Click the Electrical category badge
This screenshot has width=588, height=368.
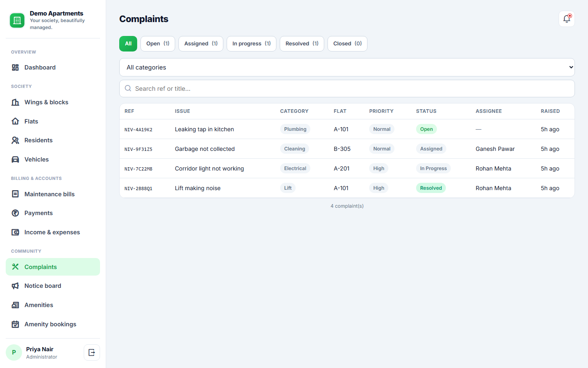[x=295, y=168]
